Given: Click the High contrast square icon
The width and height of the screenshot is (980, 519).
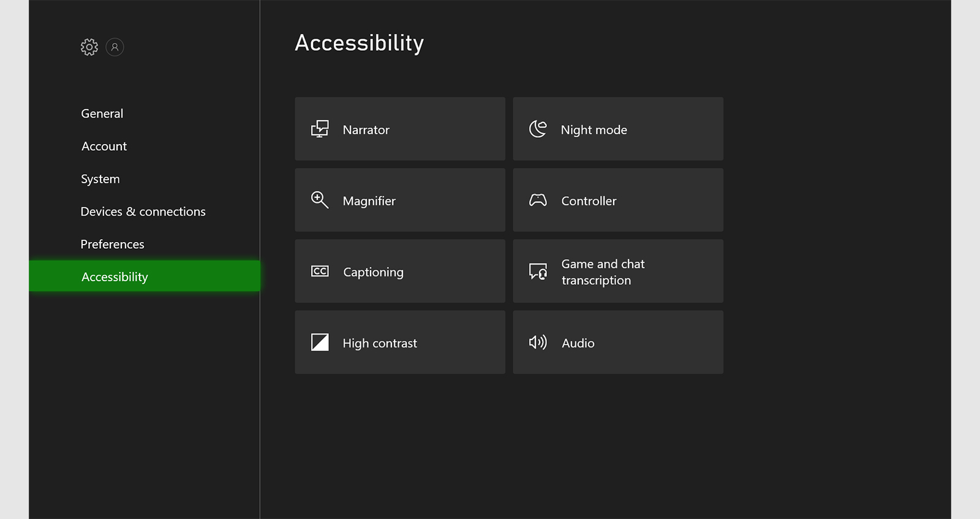Looking at the screenshot, I should point(320,342).
